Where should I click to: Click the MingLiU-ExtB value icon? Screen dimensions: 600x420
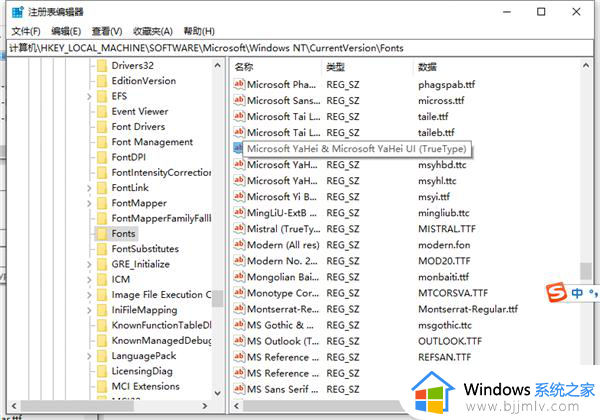[239, 213]
